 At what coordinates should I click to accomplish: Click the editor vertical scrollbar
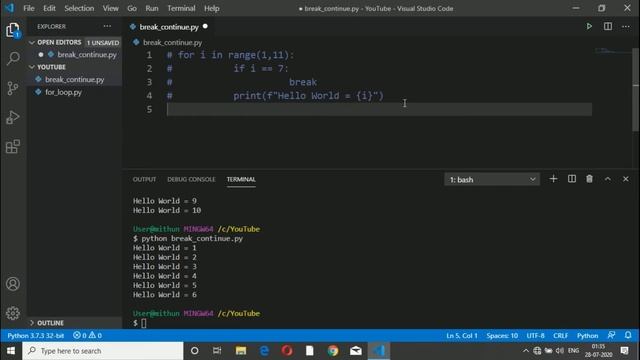636,90
